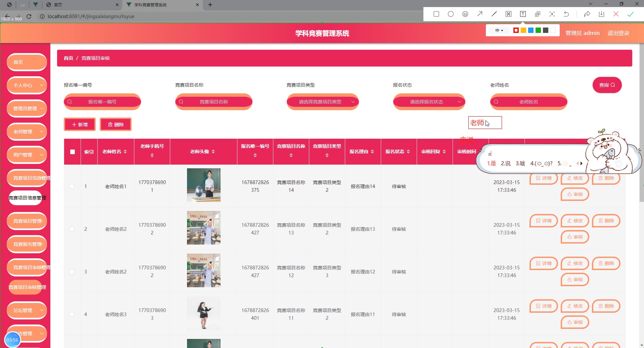Click 首页 in the breadcrumb
The image size is (644, 348).
click(68, 58)
